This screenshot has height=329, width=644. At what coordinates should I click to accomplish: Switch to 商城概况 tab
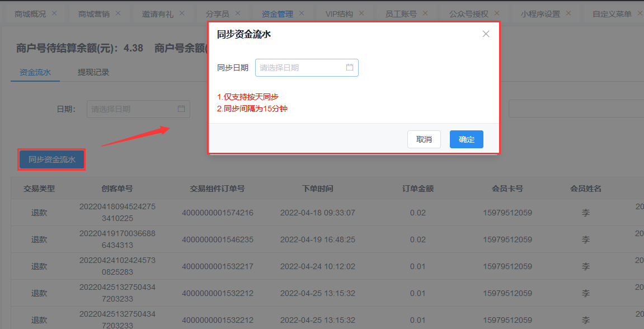pyautogui.click(x=30, y=15)
